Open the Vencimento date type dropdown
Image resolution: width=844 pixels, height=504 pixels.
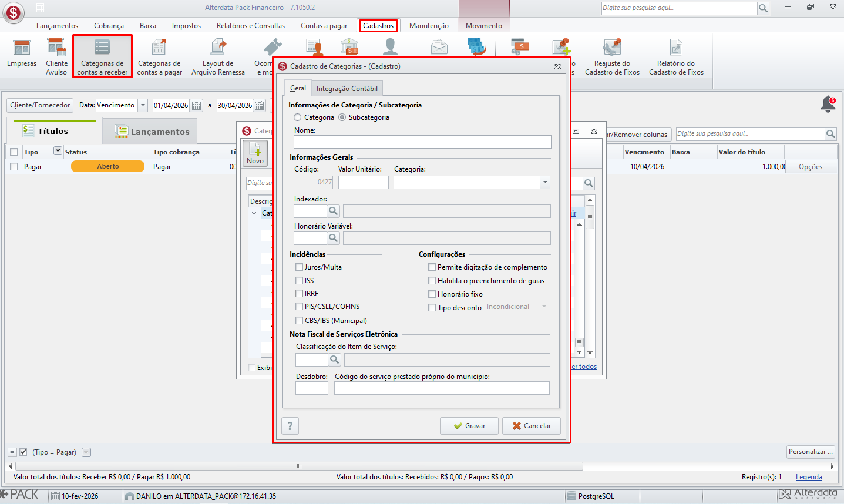tap(143, 105)
